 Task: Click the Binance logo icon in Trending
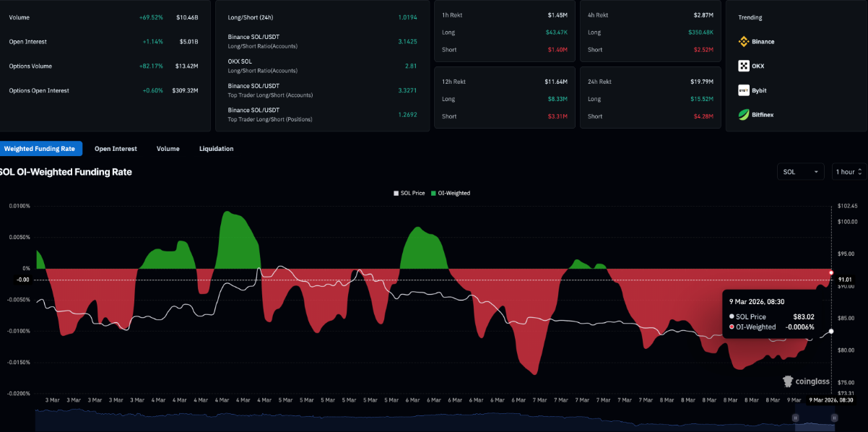pyautogui.click(x=743, y=42)
